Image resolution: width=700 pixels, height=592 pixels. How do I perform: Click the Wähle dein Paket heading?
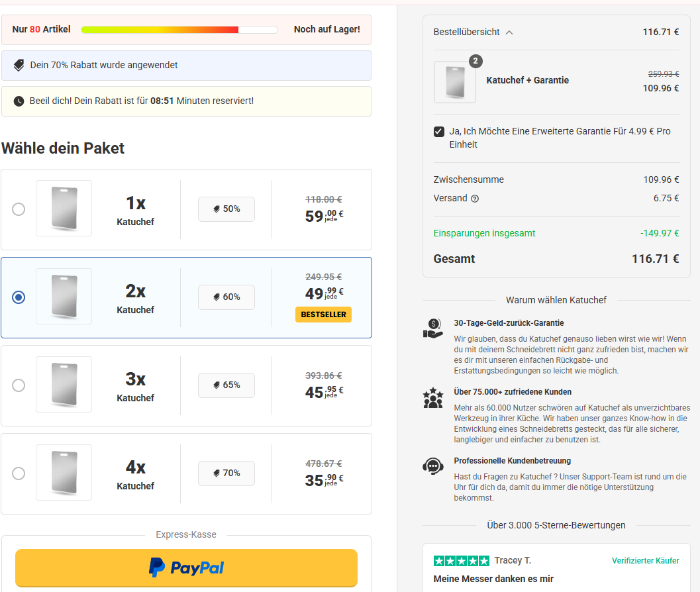(62, 148)
